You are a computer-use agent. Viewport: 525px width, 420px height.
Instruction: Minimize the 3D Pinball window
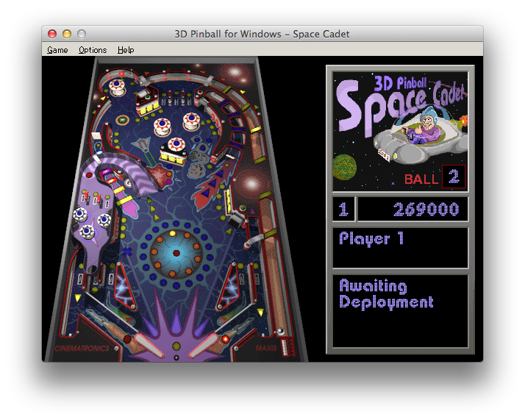[x=67, y=34]
